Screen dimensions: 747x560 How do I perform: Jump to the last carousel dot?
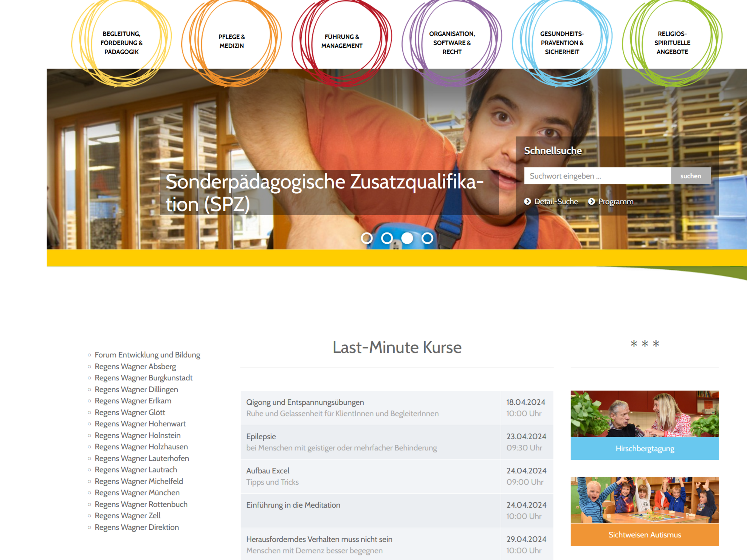[427, 238]
